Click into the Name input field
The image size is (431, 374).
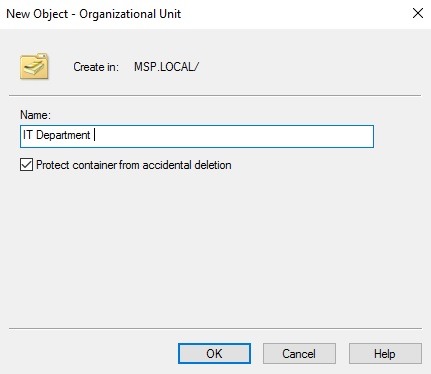(197, 136)
